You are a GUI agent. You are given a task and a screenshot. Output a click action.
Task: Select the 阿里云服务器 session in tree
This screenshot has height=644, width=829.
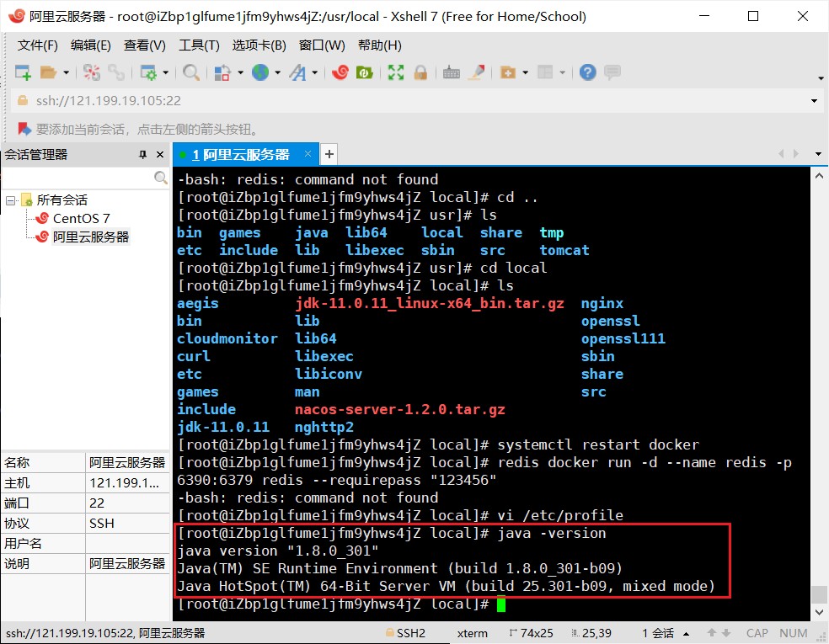pyautogui.click(x=90, y=237)
